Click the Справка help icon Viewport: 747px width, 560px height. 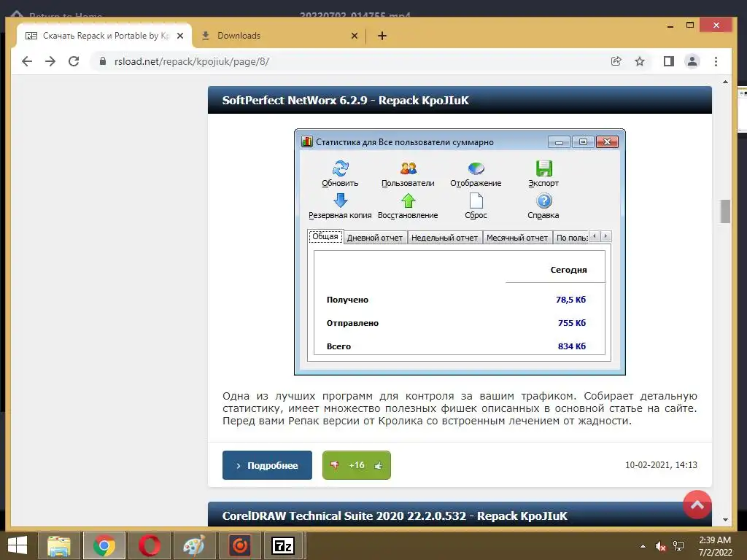(x=543, y=201)
